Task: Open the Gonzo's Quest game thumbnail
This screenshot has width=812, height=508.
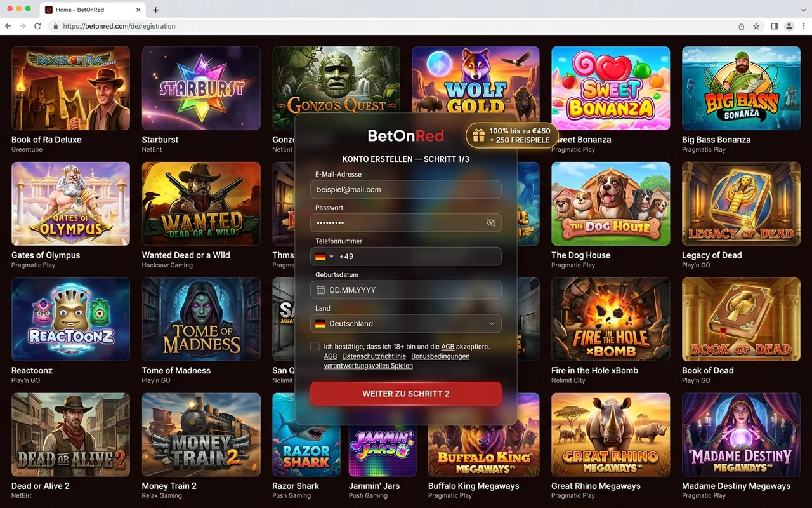Action: click(x=336, y=79)
